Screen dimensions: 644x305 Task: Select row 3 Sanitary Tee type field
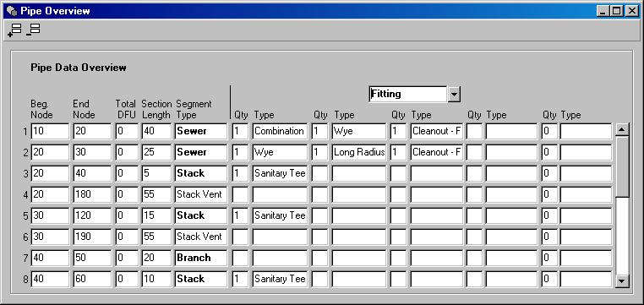point(280,174)
